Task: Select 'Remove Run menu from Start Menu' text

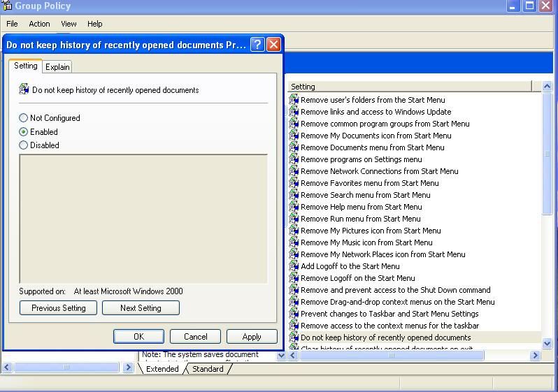Action: pyautogui.click(x=361, y=219)
